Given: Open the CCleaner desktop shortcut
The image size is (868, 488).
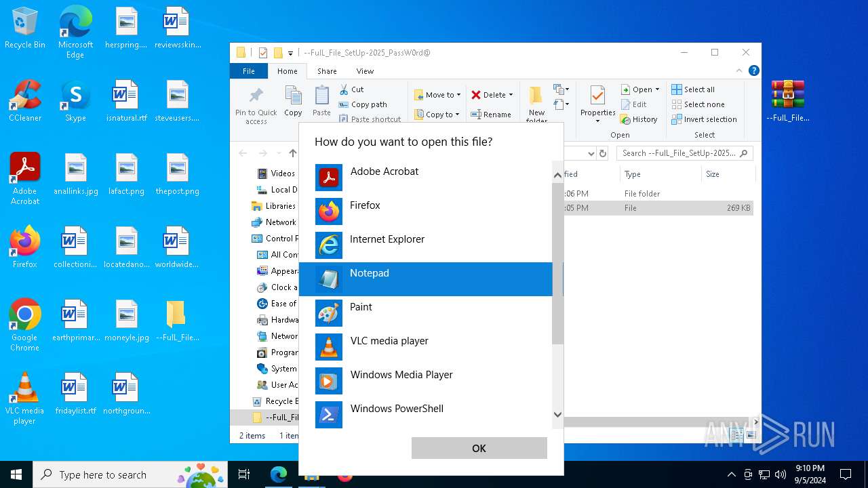Looking at the screenshot, I should (x=25, y=101).
